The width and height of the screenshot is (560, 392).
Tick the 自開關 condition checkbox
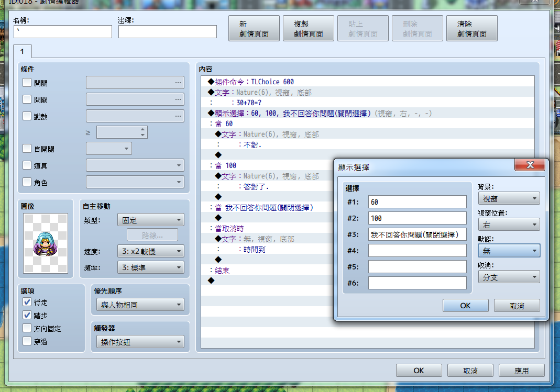[27, 149]
